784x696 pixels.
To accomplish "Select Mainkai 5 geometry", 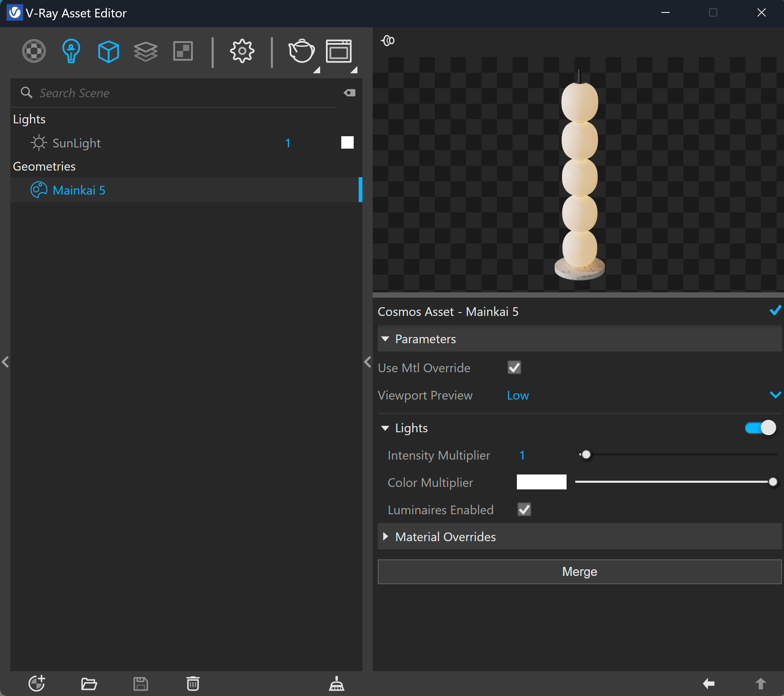I will [x=186, y=190].
